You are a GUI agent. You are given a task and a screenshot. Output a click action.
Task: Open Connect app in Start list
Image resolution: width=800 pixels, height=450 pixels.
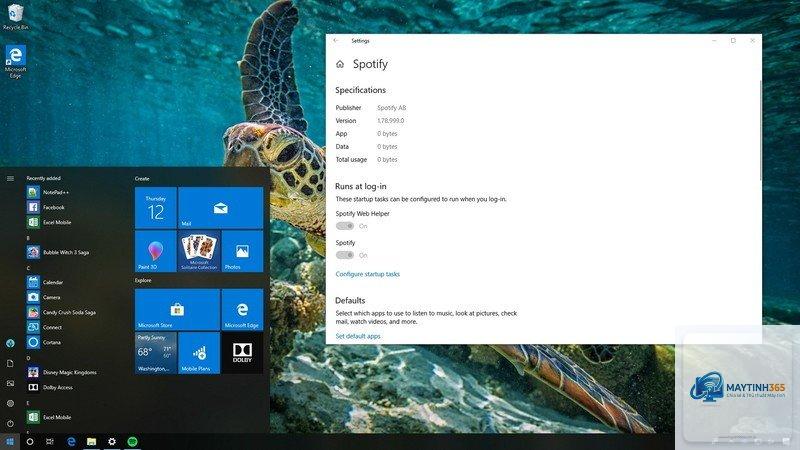tap(44, 327)
